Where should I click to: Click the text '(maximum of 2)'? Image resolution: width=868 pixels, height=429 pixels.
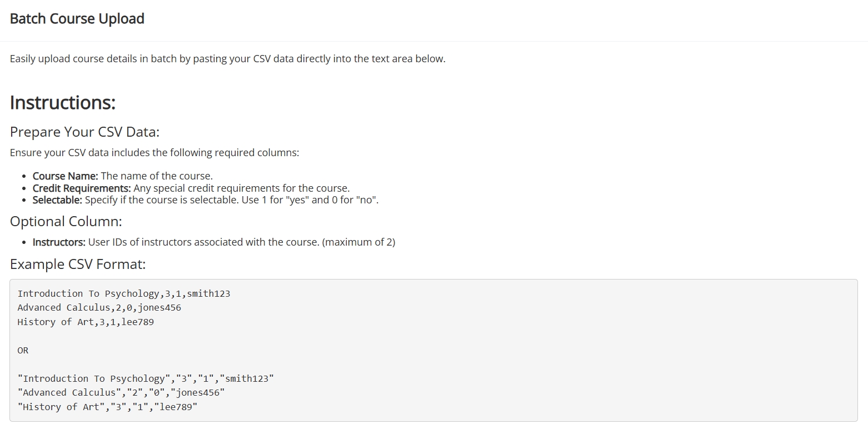358,242
